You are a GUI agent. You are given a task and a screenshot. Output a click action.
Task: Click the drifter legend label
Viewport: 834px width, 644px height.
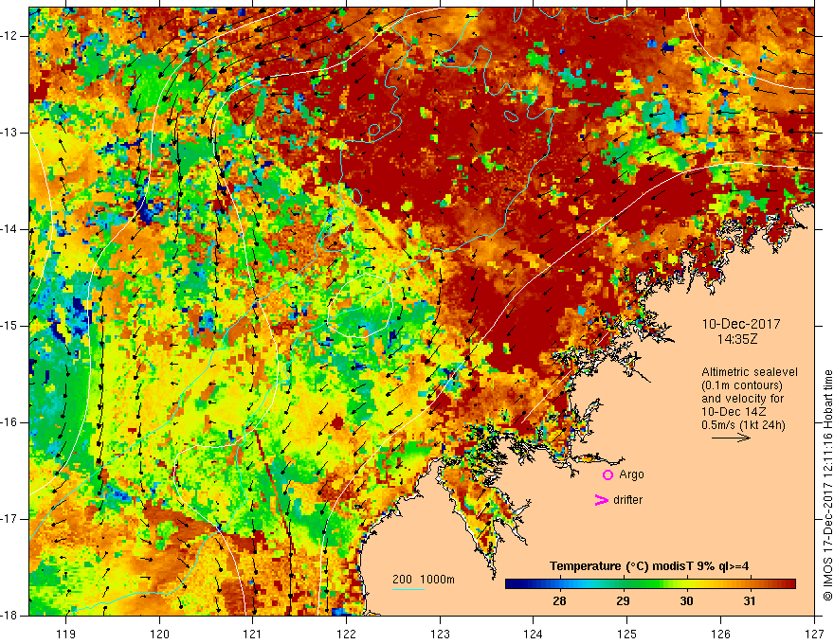click(627, 500)
